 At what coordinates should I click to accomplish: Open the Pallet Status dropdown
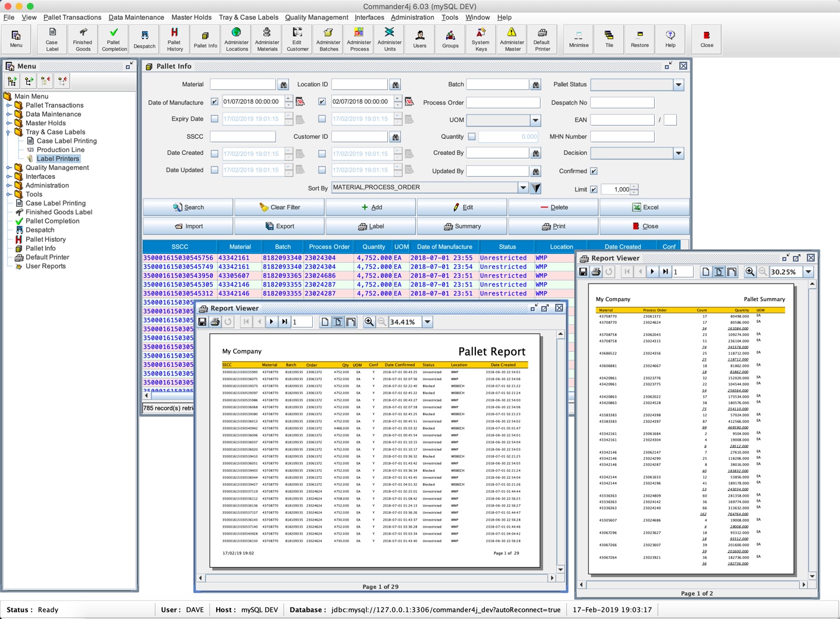click(x=679, y=85)
